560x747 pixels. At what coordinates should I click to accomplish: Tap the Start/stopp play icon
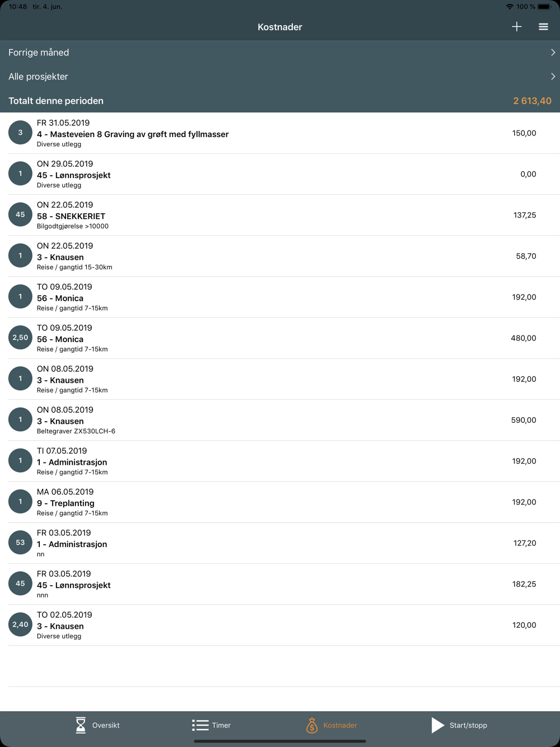pyautogui.click(x=437, y=725)
